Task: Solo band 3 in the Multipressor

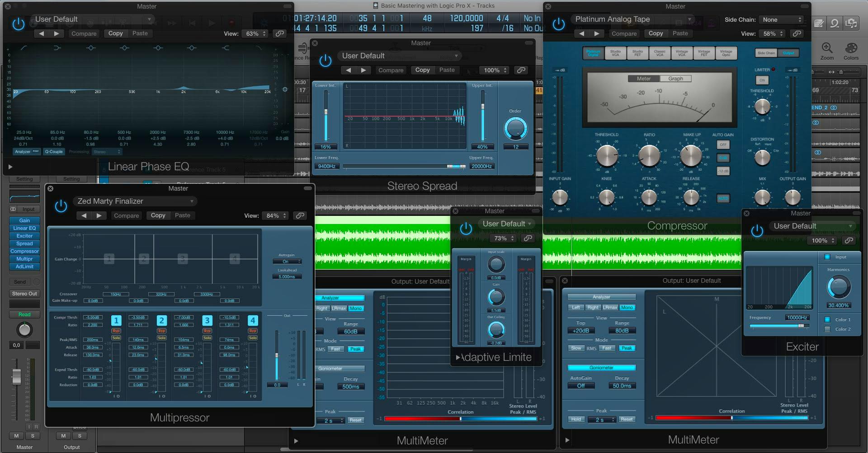Action: [208, 337]
